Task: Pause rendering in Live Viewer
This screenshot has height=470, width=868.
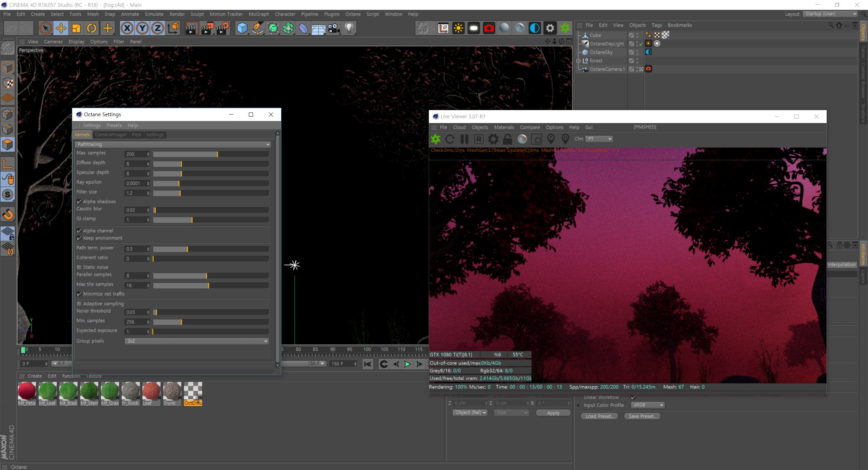Action: (464, 139)
